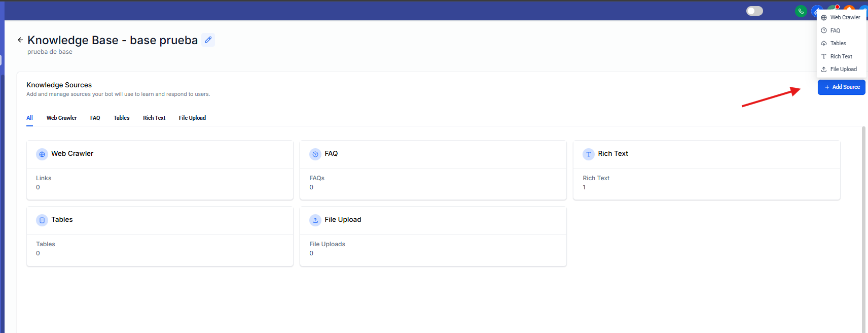This screenshot has width=868, height=333.
Task: Click the Tables card icon
Action: click(x=42, y=220)
